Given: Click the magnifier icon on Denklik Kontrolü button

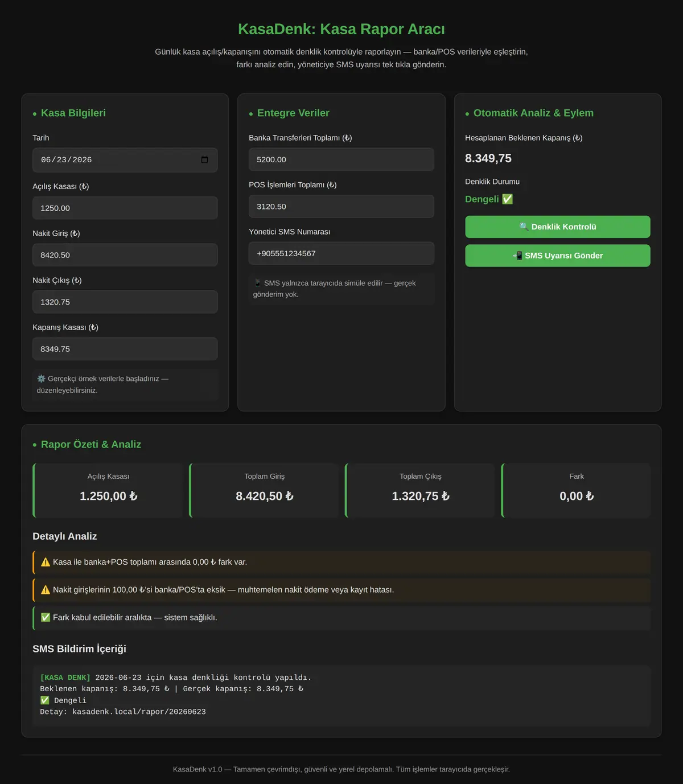Looking at the screenshot, I should tap(524, 227).
